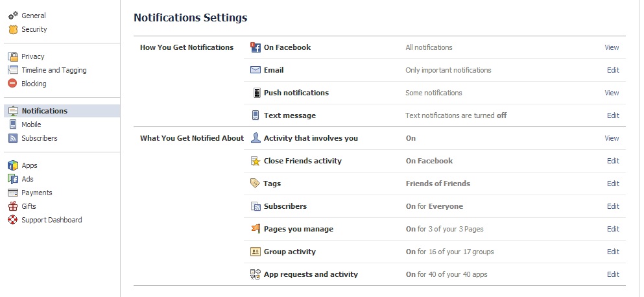Open the Support Dashboard page
644x297 pixels.
pyautogui.click(x=51, y=220)
